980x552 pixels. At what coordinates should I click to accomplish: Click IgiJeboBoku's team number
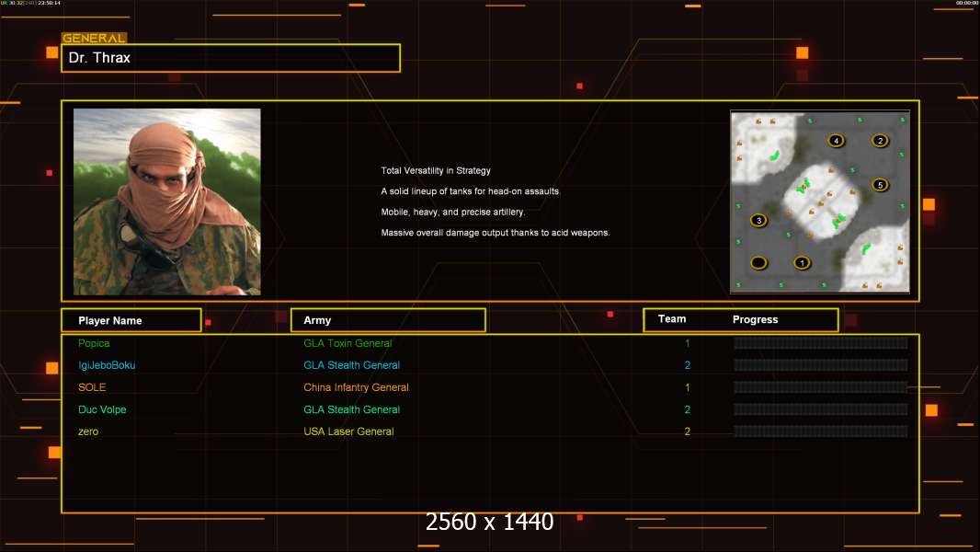(x=687, y=365)
